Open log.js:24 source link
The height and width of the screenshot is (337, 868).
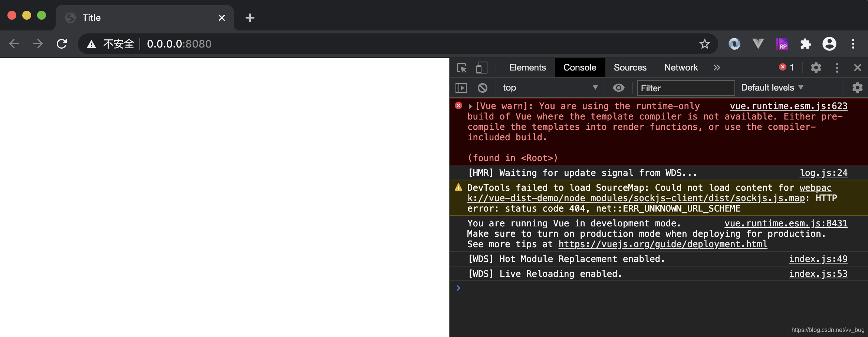click(x=823, y=173)
